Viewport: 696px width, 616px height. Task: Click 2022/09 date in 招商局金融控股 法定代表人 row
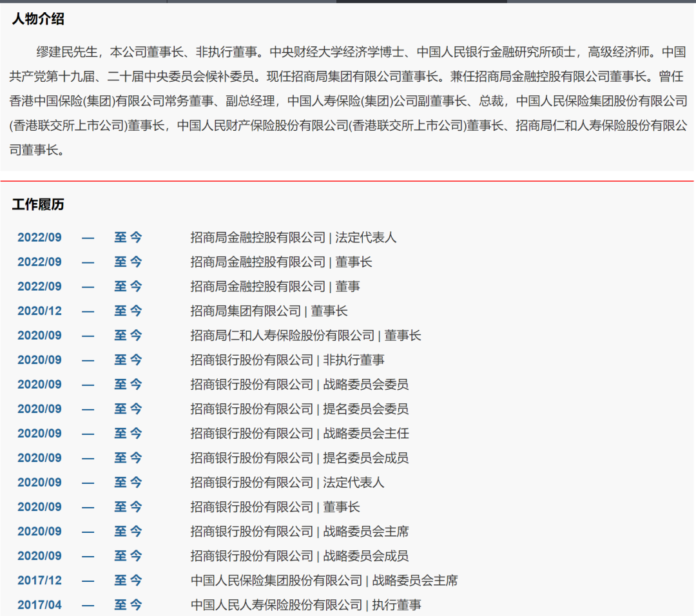tap(39, 237)
